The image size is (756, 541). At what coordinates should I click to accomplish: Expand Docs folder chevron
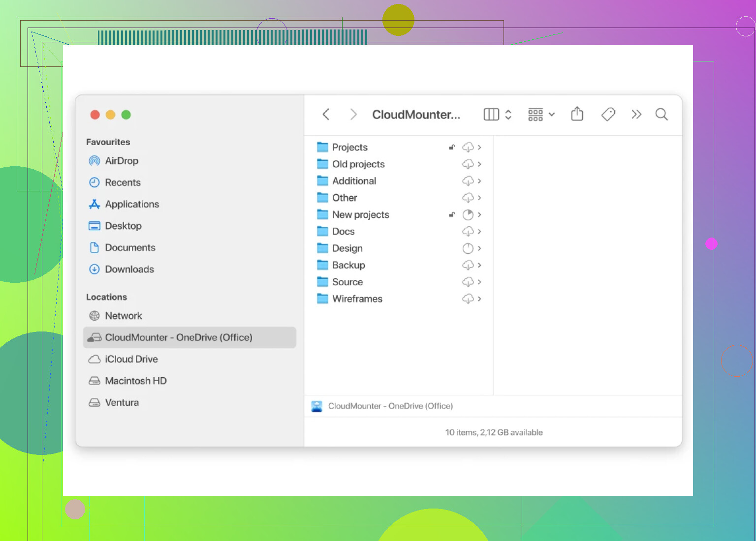(479, 231)
